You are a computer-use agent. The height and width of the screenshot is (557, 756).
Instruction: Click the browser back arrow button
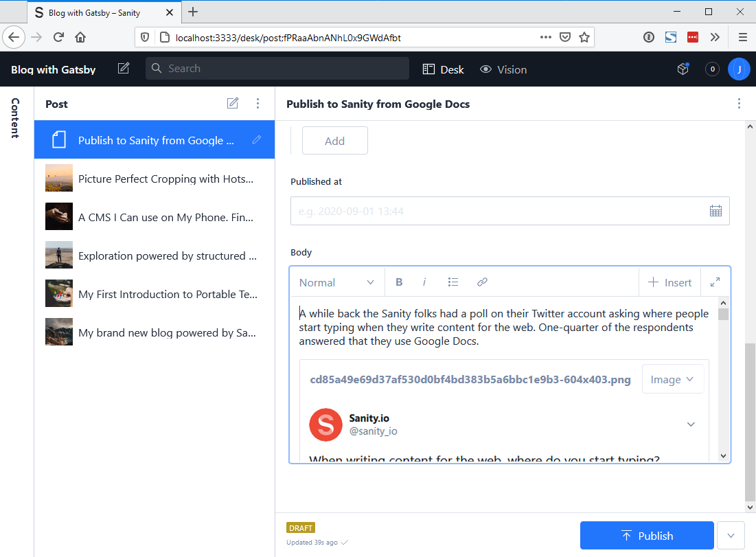(14, 37)
